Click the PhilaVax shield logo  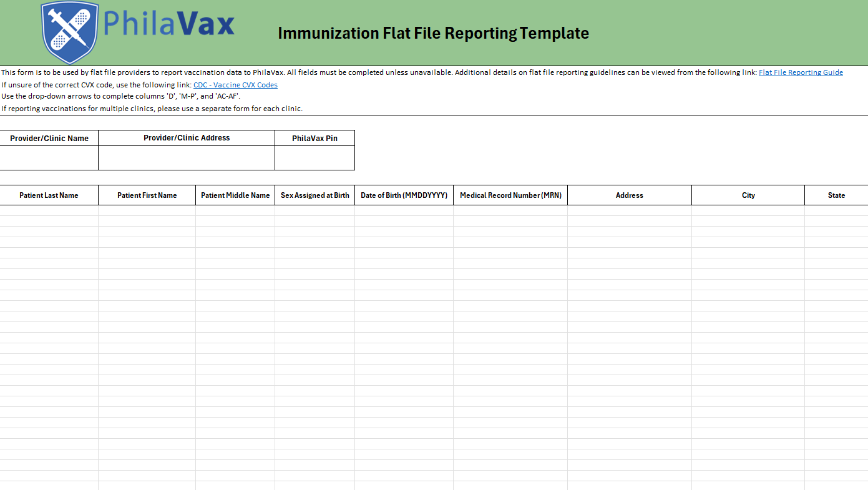(70, 32)
